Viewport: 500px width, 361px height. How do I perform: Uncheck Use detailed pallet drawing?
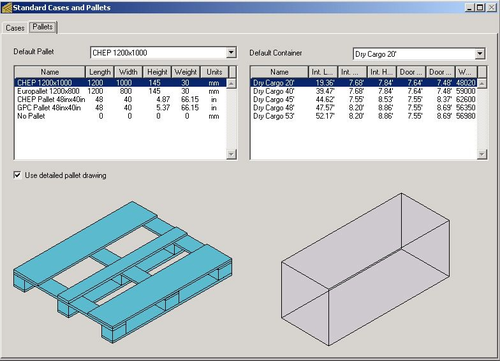point(17,175)
